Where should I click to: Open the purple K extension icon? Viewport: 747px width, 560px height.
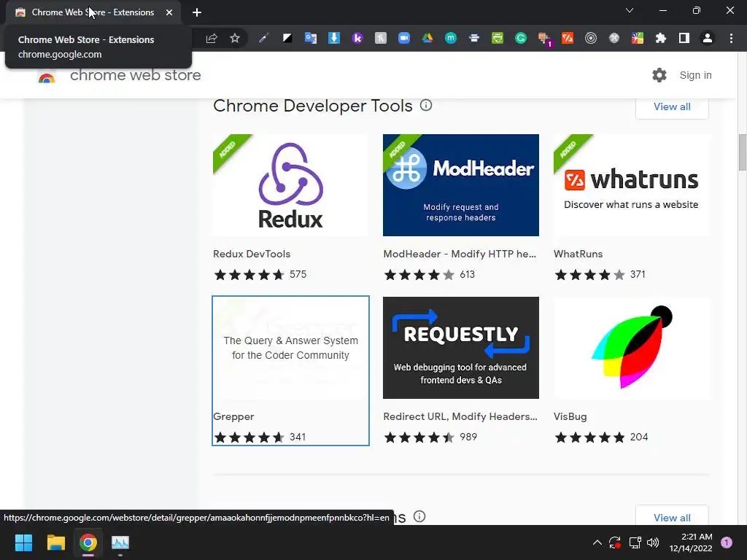tap(357, 39)
